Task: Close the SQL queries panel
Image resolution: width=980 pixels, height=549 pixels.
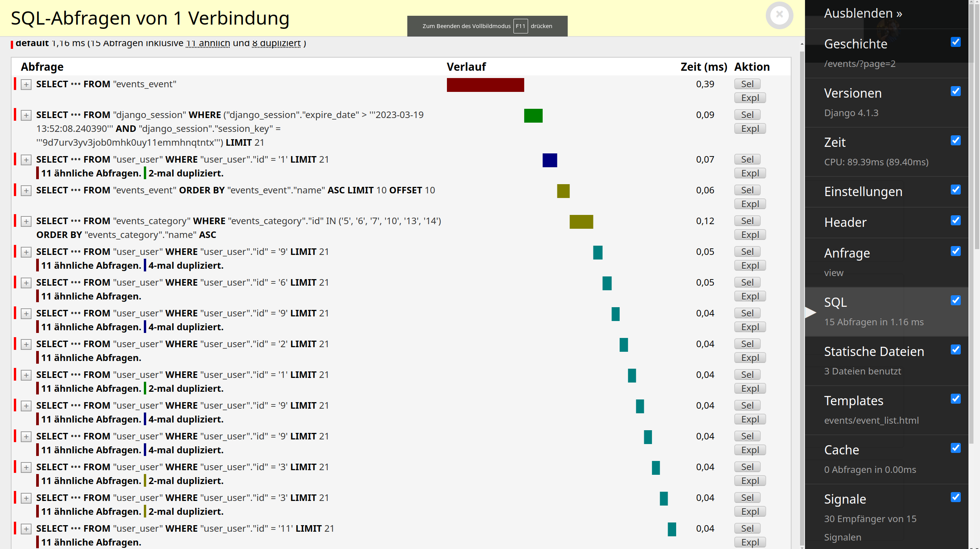Action: 779,15
